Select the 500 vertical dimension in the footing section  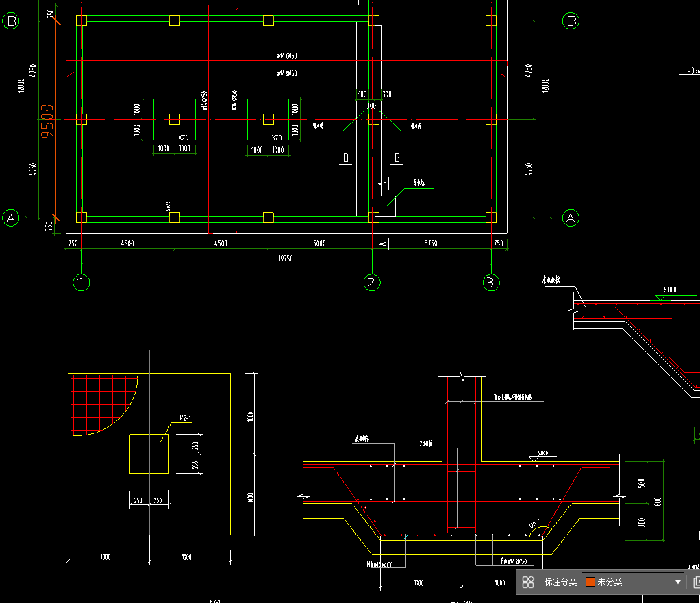tap(642, 483)
